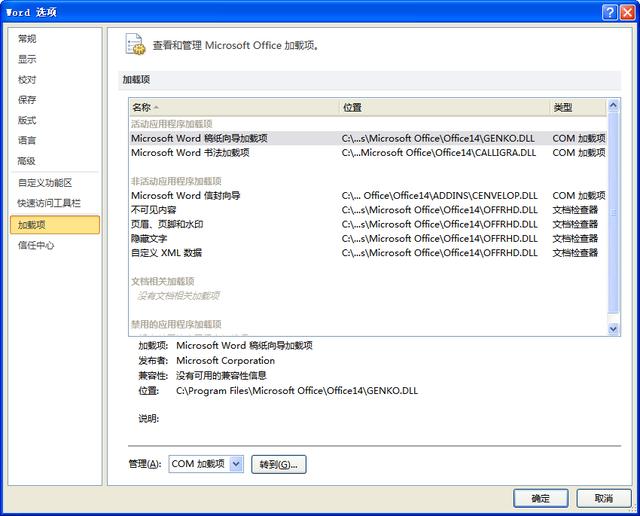Viewport: 640px width, 516px height.
Task: Confirm with the 确定 button
Action: click(x=541, y=498)
